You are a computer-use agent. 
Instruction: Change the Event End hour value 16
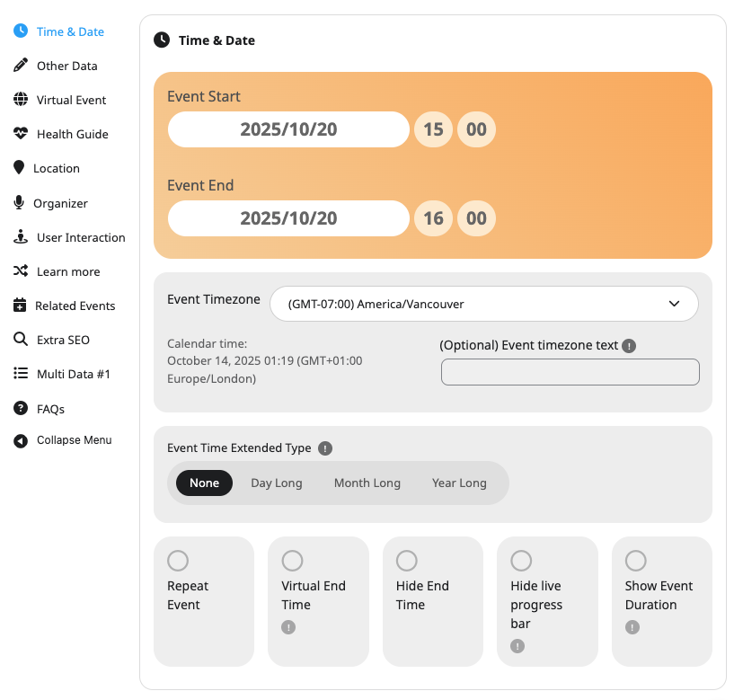433,218
